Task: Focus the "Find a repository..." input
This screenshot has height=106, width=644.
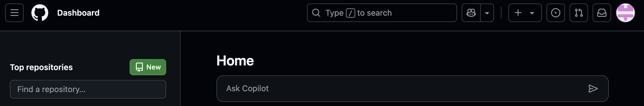Action: pos(88,89)
